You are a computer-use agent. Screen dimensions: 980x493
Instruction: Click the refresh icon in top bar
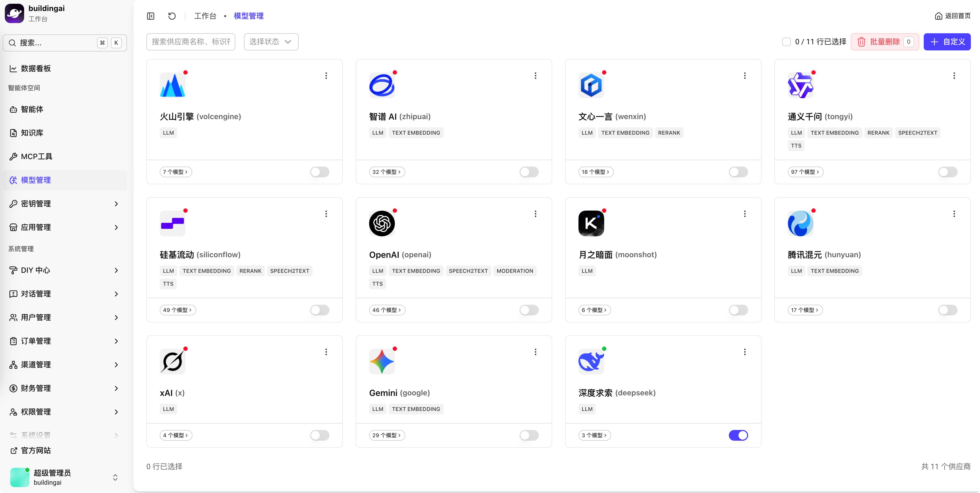point(172,16)
